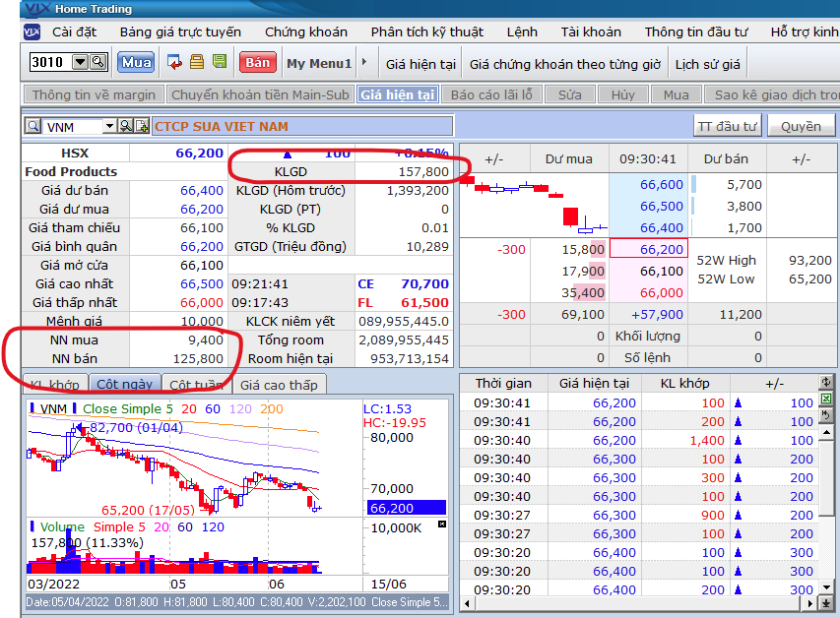This screenshot has height=618, width=840.
Task: Click the red Bán sell button
Action: pyautogui.click(x=258, y=62)
